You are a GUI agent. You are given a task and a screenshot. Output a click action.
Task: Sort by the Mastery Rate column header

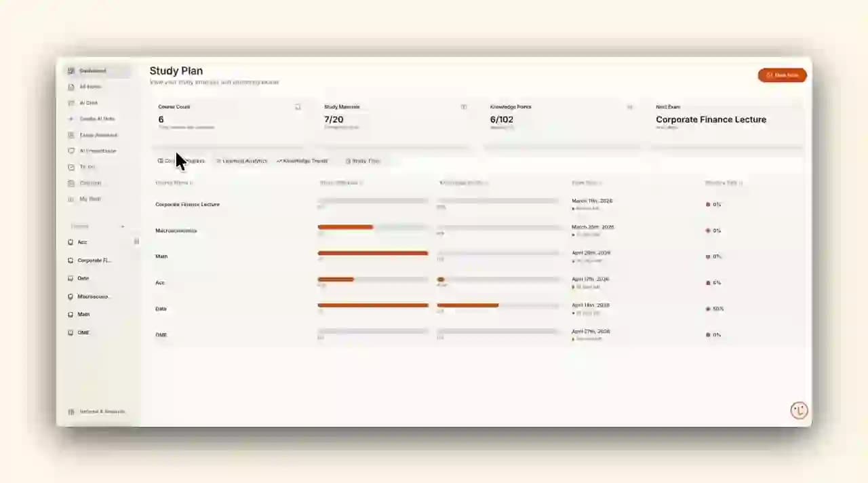[724, 183]
